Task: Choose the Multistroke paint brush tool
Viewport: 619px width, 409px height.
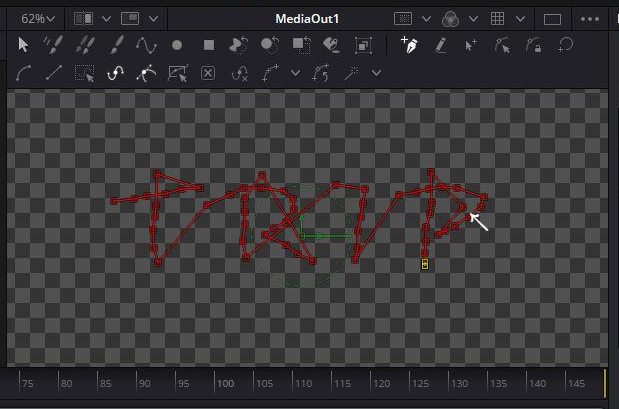Action: pyautogui.click(x=53, y=45)
